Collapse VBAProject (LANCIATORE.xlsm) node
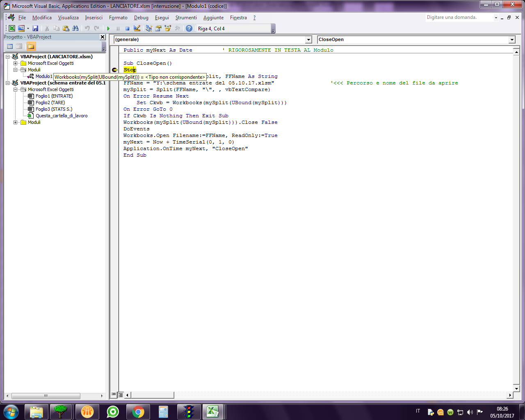Screen dimensions: 525x420 pos(8,57)
